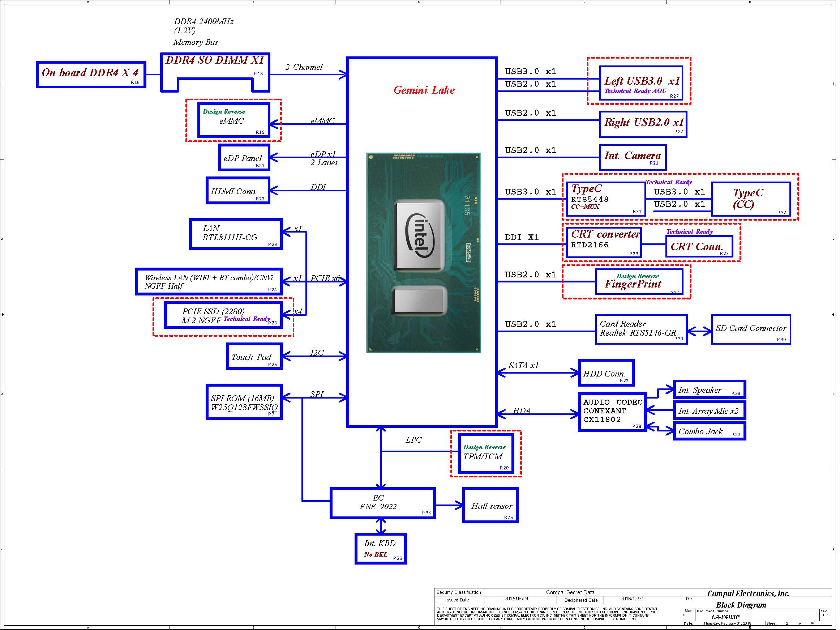Click the TypeC RTS5448 block
This screenshot has height=630, width=840.
point(606,199)
